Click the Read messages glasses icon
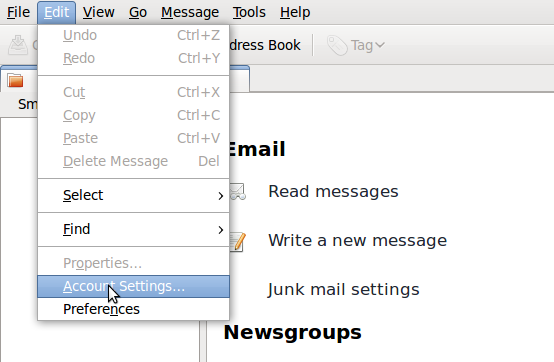Viewport: 554px width, 362px height. point(238,192)
